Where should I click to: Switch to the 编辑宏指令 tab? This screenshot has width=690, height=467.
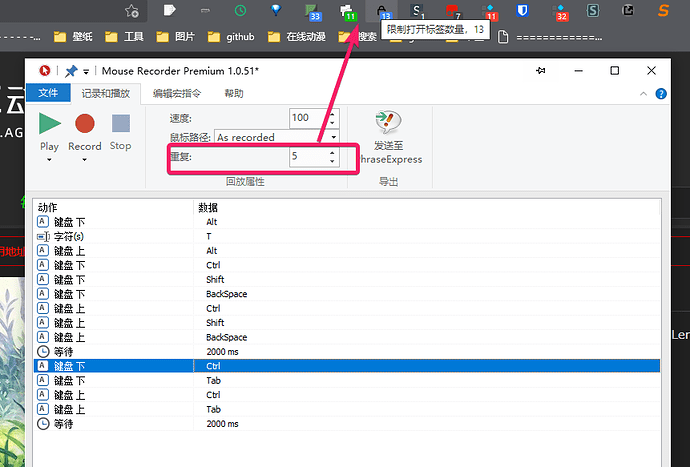coord(177,93)
